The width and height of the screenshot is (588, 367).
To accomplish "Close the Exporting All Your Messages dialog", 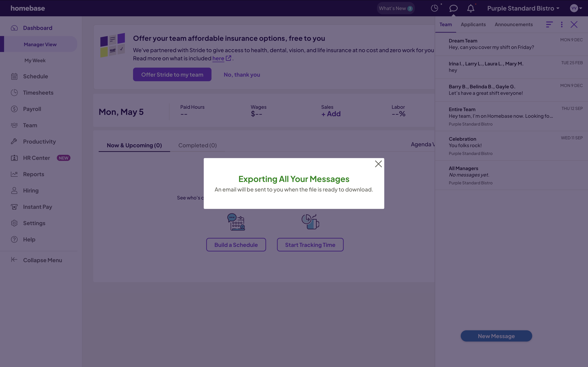I will (378, 164).
